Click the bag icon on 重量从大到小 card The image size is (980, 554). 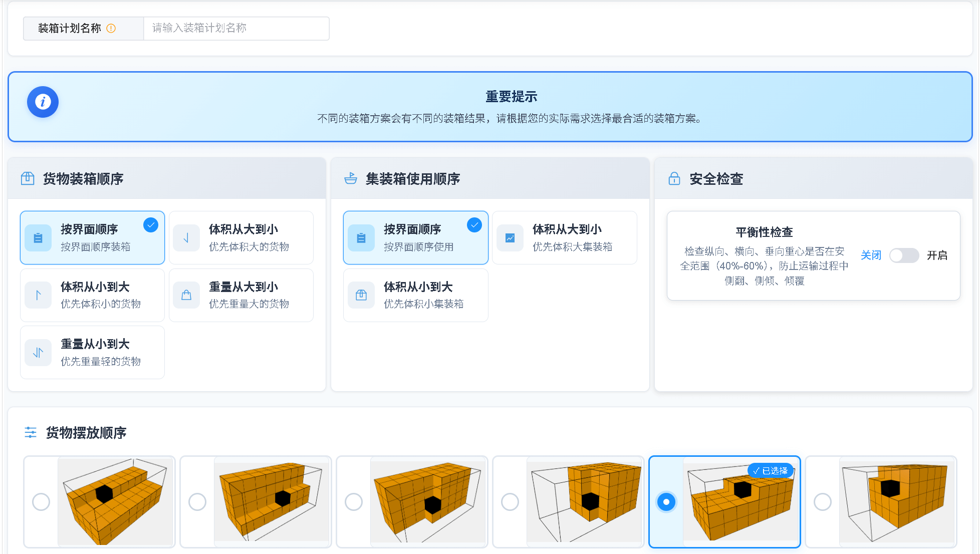(x=186, y=295)
